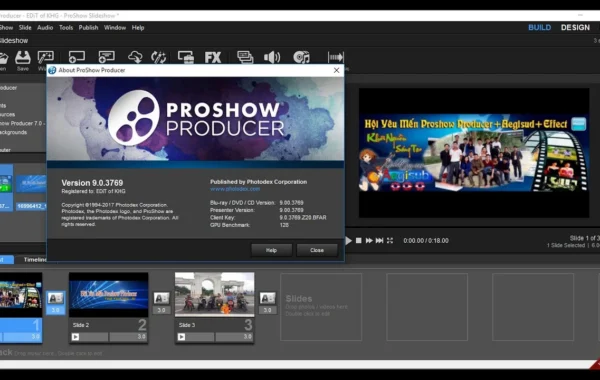Image resolution: width=600 pixels, height=380 pixels.
Task: Select the Slide 2 thumbnail
Action: [109, 295]
